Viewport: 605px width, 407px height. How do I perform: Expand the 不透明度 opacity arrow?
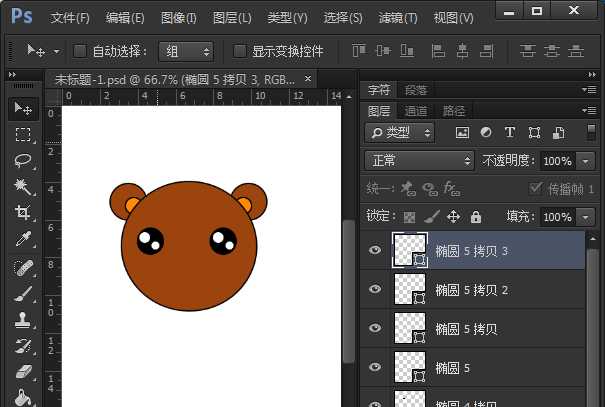(585, 160)
